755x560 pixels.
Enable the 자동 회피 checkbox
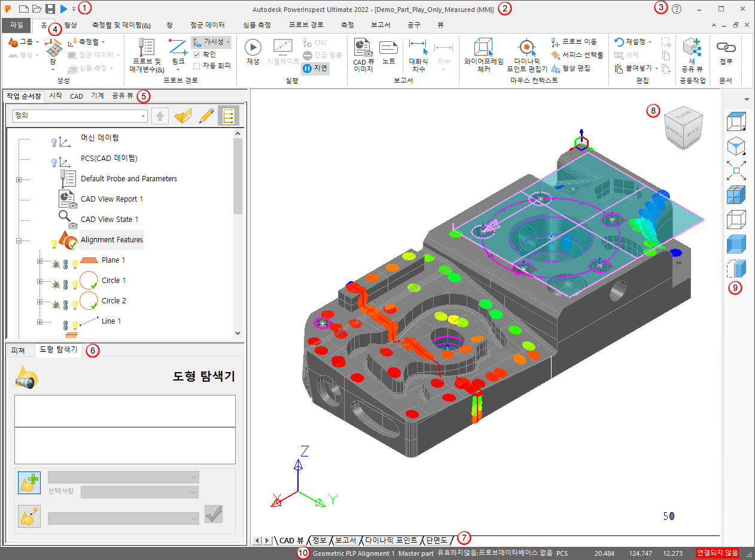pyautogui.click(x=197, y=66)
